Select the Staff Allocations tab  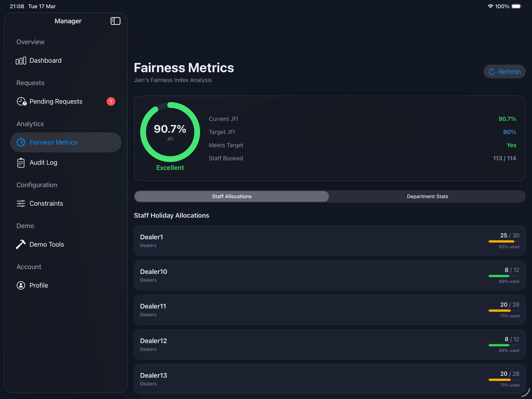tap(232, 196)
